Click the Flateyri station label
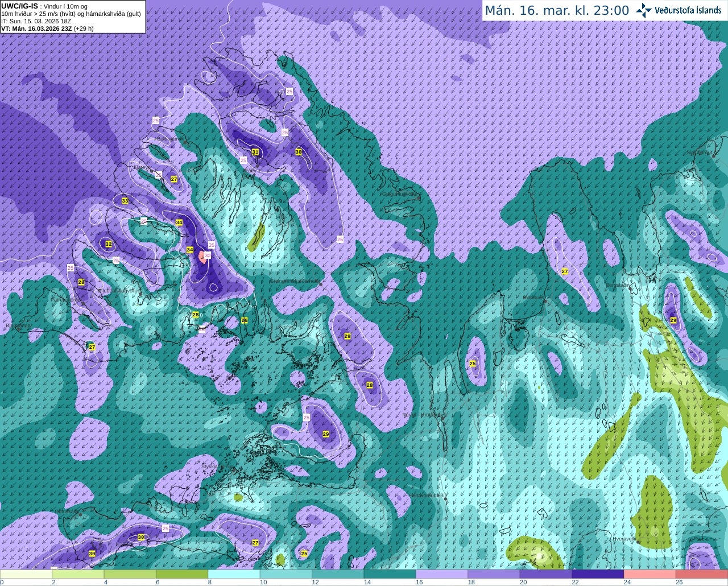The image size is (728, 586). (x=141, y=167)
